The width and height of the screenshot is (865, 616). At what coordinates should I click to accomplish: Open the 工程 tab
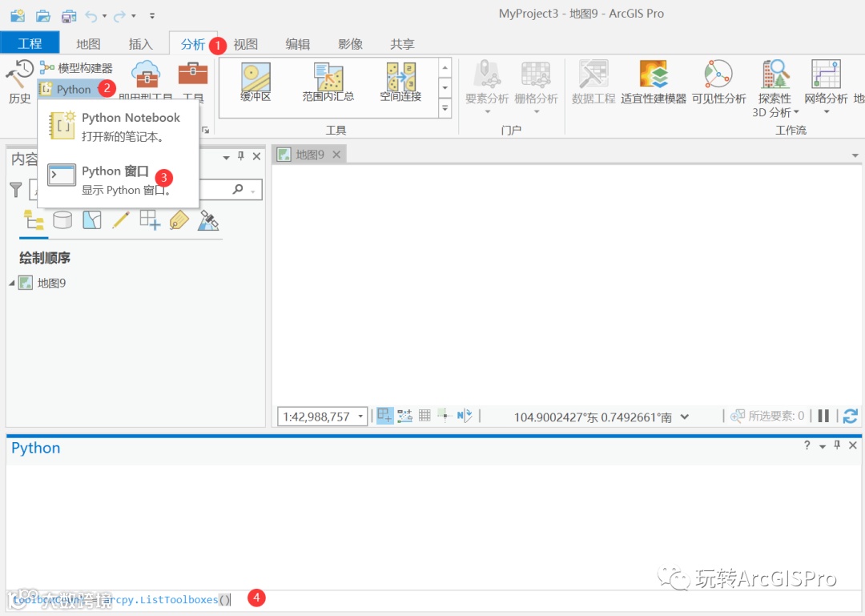pyautogui.click(x=30, y=43)
